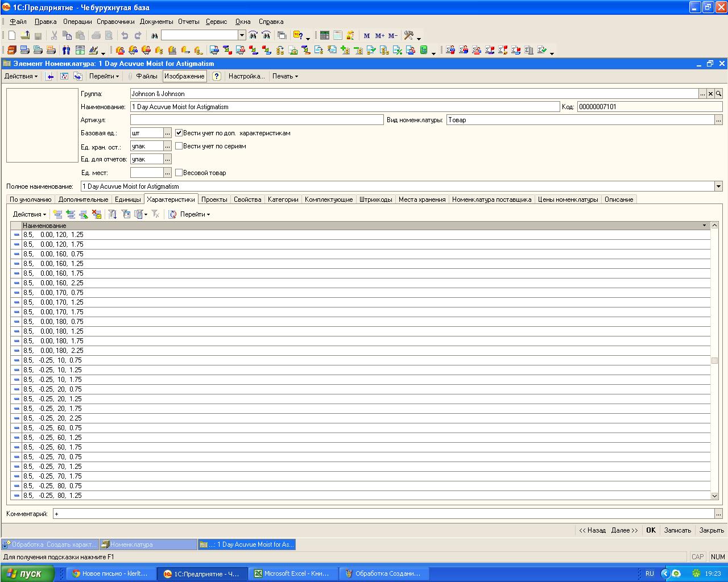Click the new document icon
Screen dimensions: 728x582
[x=12, y=35]
